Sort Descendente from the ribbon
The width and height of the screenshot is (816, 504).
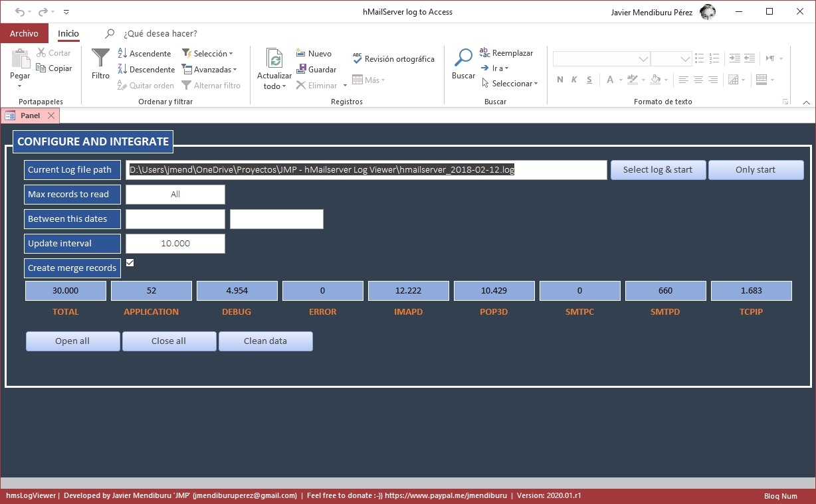[x=146, y=69]
